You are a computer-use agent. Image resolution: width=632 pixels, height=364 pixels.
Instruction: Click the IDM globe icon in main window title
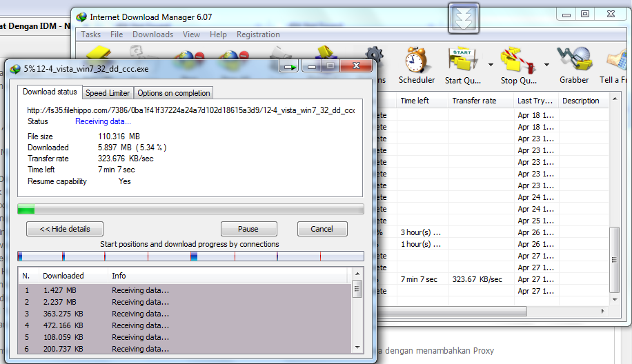point(81,17)
